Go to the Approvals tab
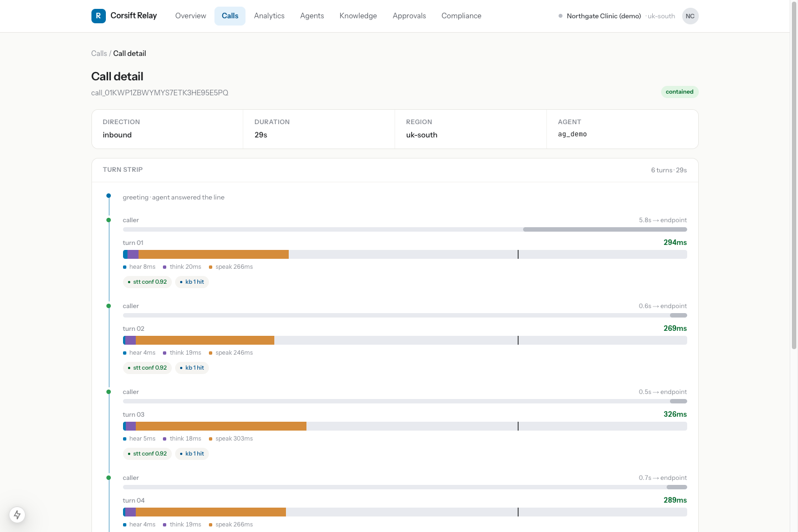Screen dimensions: 798x532 [410, 16]
